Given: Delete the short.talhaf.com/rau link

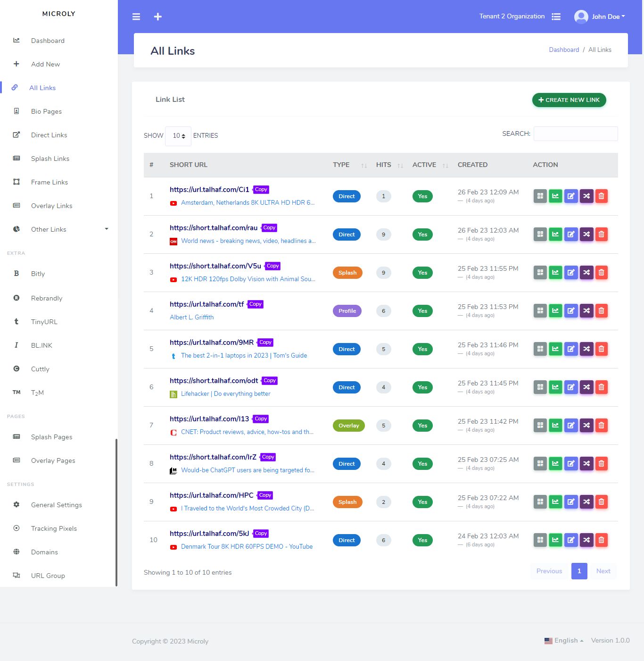Looking at the screenshot, I should [x=602, y=234].
